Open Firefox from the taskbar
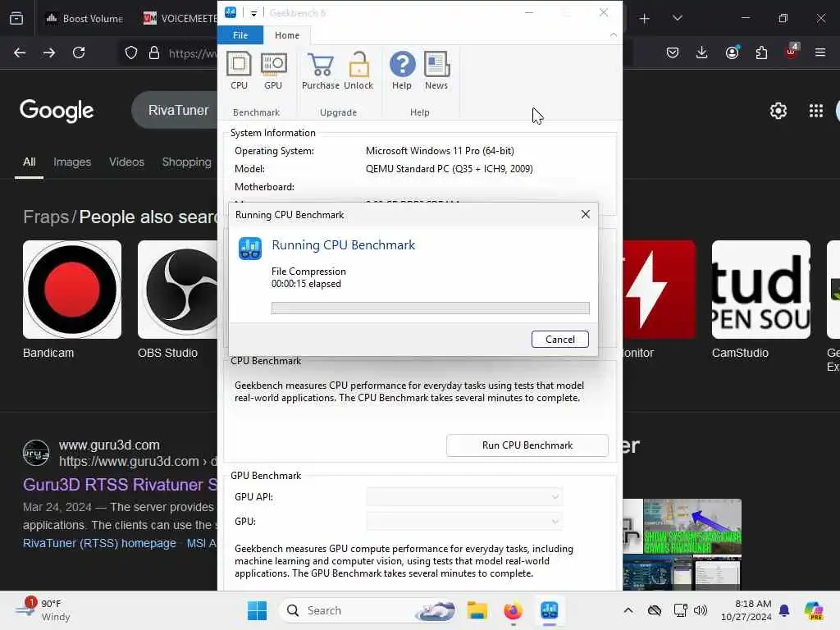The width and height of the screenshot is (840, 630). pyautogui.click(x=514, y=610)
